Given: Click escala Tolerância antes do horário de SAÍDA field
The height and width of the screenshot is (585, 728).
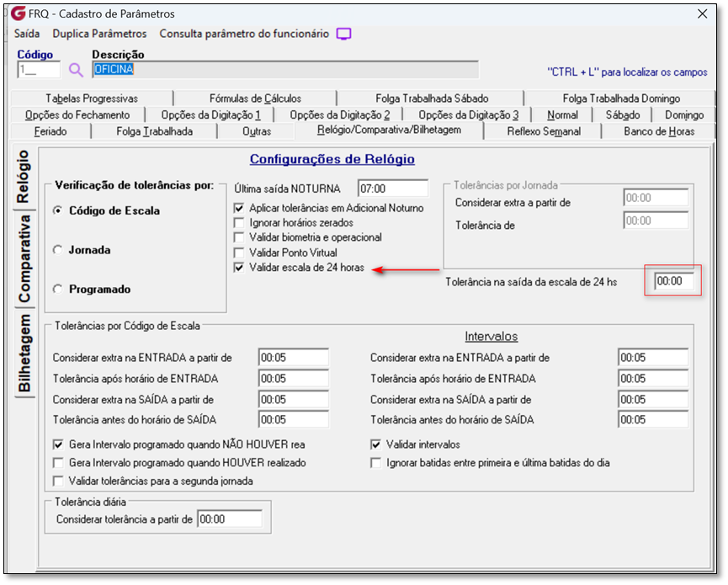Looking at the screenshot, I should (294, 420).
